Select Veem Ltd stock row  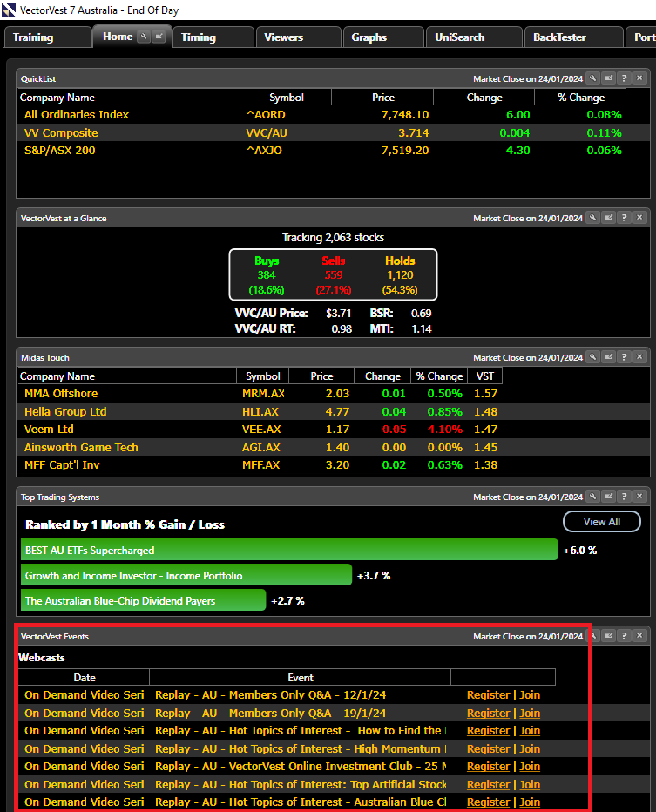[x=333, y=430]
